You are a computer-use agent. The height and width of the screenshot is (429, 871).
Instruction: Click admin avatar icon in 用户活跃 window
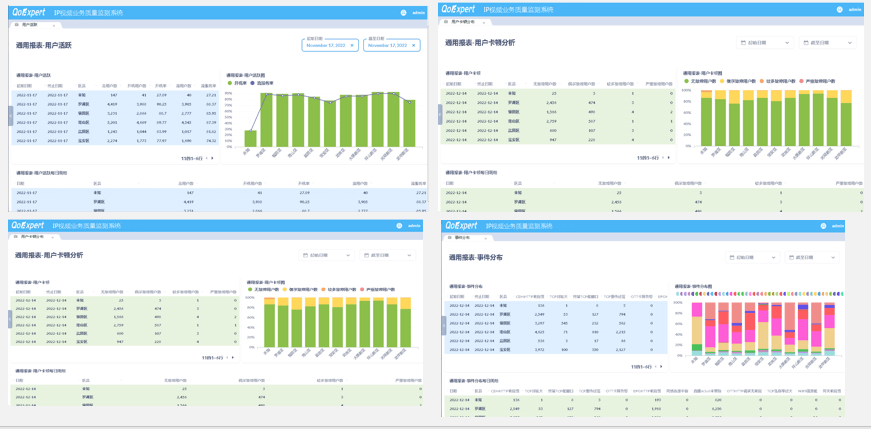click(403, 13)
